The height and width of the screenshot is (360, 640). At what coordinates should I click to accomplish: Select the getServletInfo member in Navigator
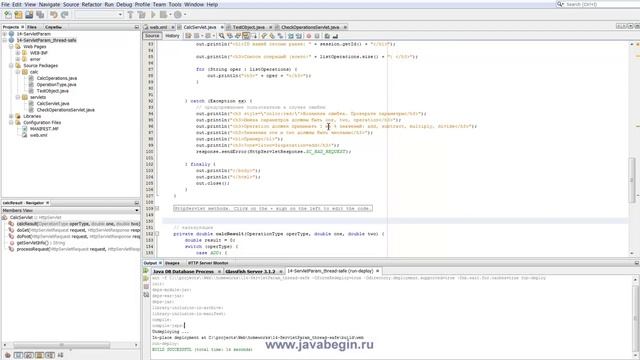[40, 243]
